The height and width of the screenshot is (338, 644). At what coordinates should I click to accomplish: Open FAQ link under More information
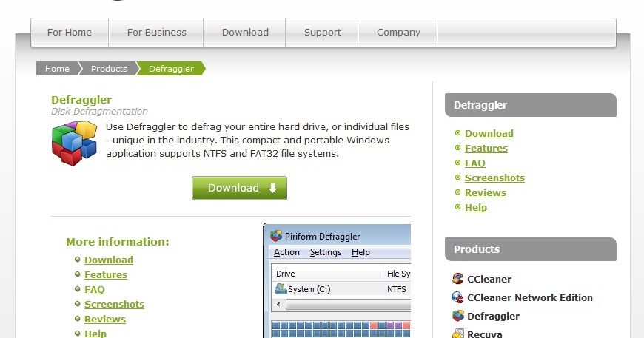(x=95, y=289)
